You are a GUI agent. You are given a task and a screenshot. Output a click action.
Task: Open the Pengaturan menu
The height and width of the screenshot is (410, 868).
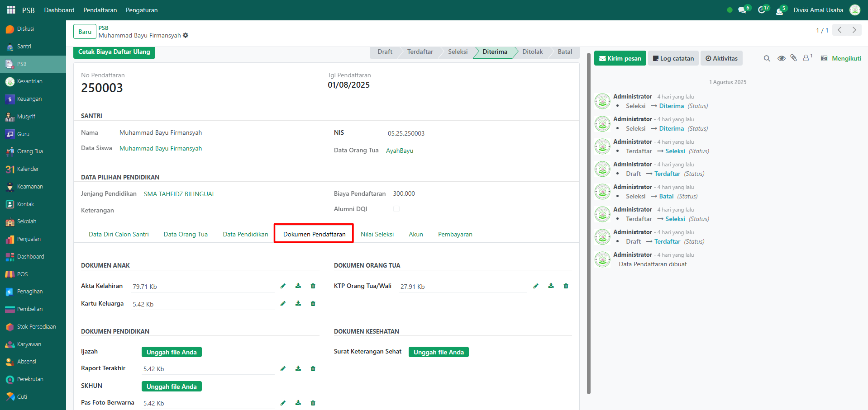pyautogui.click(x=142, y=10)
